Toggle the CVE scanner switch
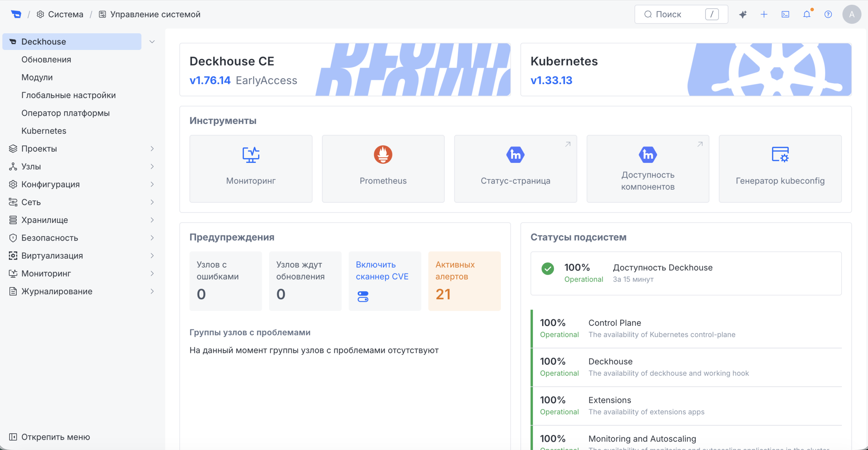The image size is (868, 450). [363, 296]
